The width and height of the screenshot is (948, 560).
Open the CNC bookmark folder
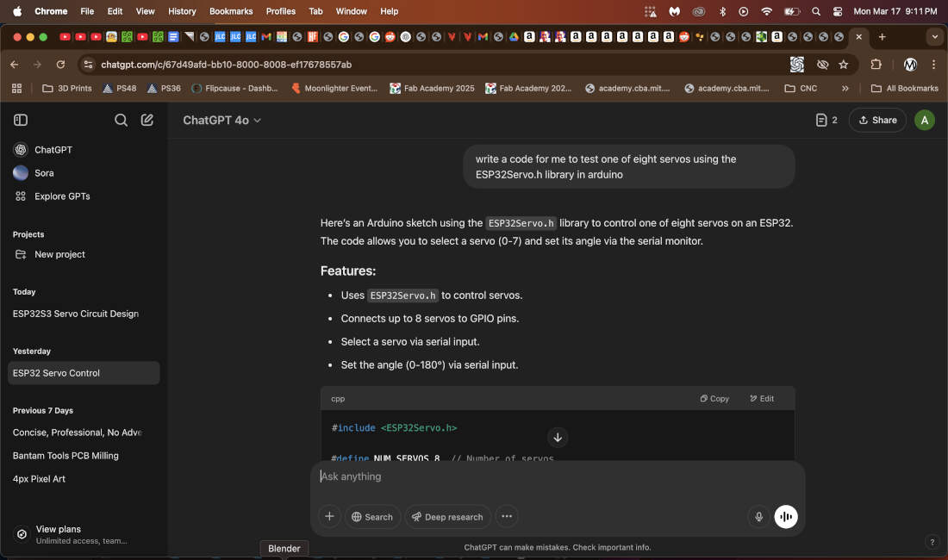801,88
